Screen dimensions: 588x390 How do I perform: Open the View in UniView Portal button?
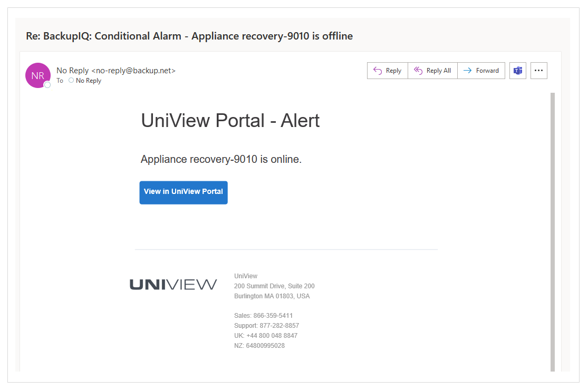184,192
